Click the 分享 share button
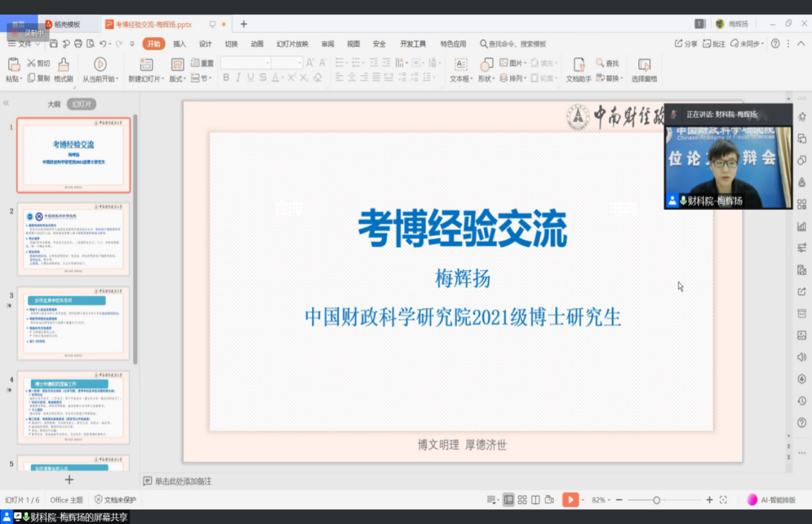Viewport: 812px width, 524px height. tap(686, 44)
